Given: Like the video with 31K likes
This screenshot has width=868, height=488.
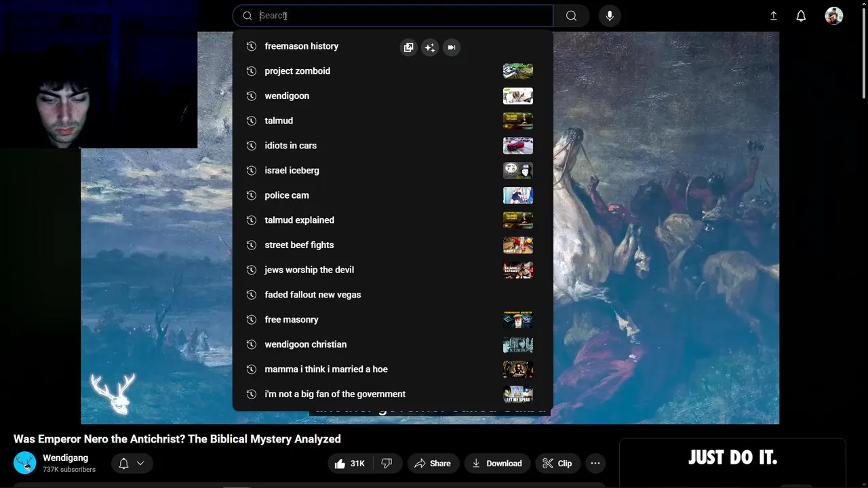Looking at the screenshot, I should pos(351,464).
